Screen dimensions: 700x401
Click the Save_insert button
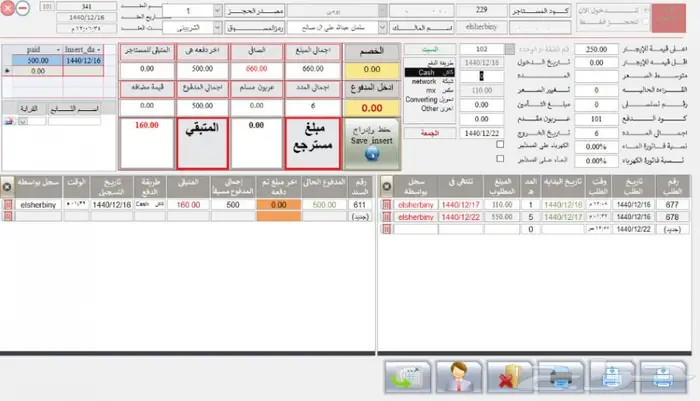372,144
